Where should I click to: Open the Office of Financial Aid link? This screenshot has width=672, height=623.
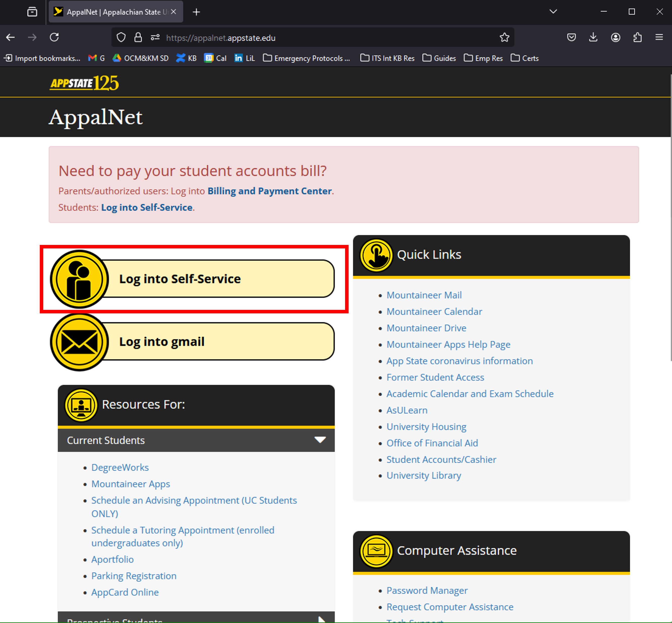tap(432, 443)
